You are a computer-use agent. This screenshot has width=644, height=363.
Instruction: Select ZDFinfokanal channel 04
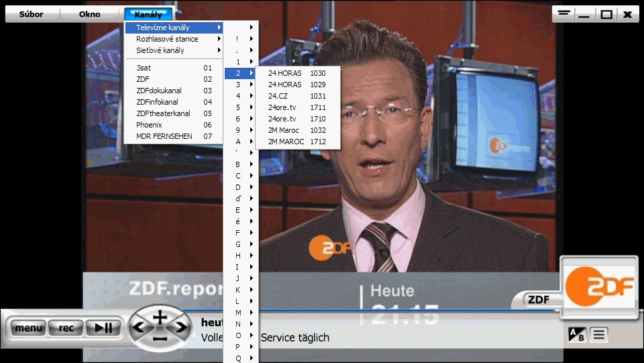tap(174, 102)
